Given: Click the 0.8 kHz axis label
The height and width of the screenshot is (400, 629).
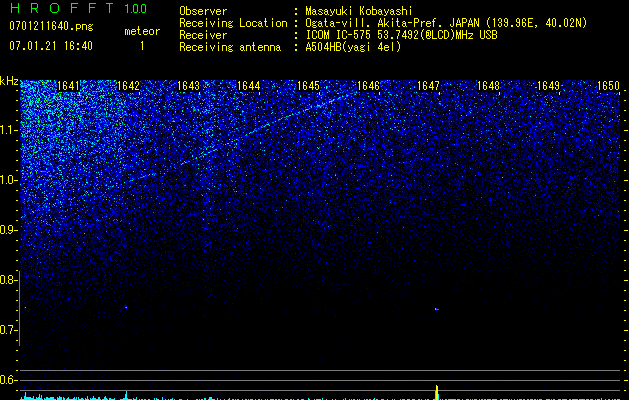Looking at the screenshot, I should (9, 280).
